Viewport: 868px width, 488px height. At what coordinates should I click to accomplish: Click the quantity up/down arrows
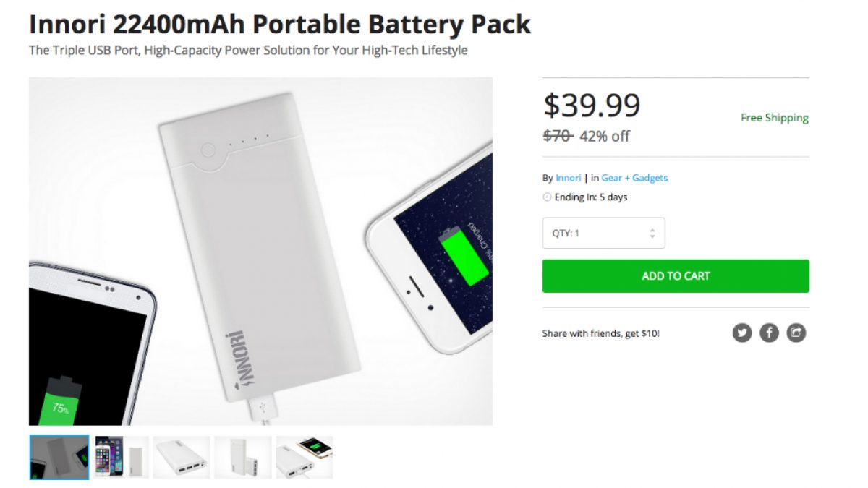652,234
